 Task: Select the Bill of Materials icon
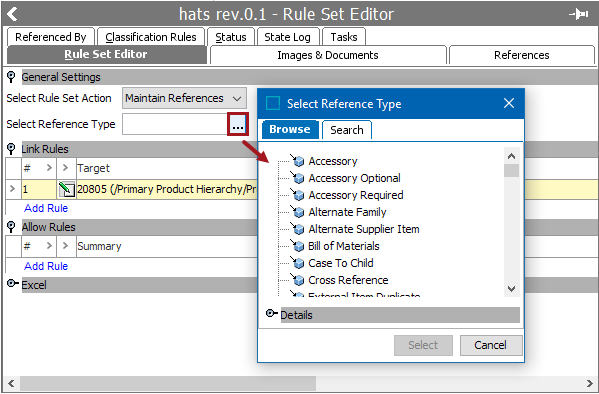298,246
